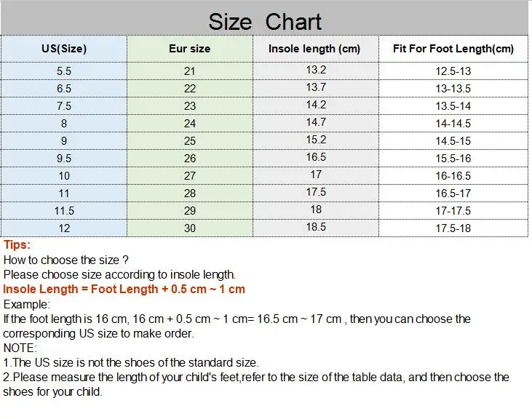Click insole length 14.2 cell
Viewport: 532px width, 419px height.
[316, 105]
